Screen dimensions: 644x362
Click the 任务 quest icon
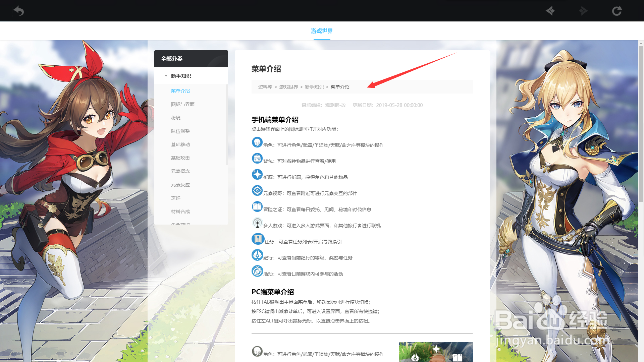coord(258,239)
